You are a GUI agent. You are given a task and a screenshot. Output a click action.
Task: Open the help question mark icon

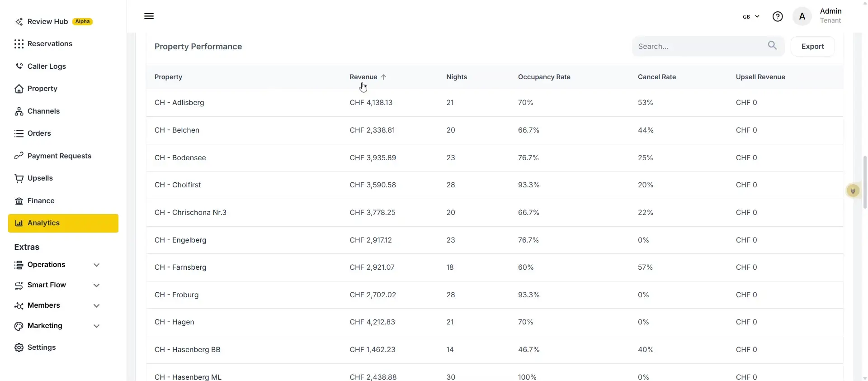[x=778, y=17]
